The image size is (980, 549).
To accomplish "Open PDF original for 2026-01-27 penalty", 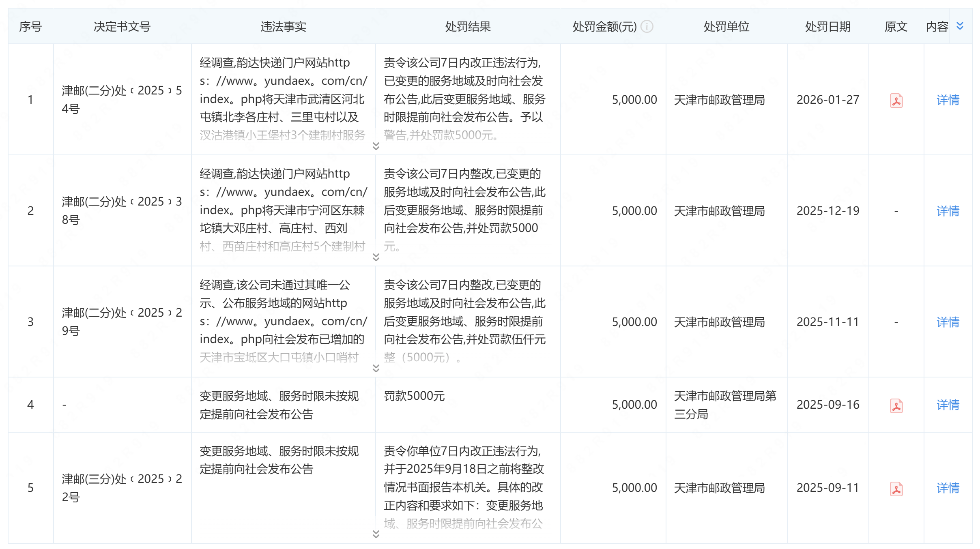I will click(896, 100).
